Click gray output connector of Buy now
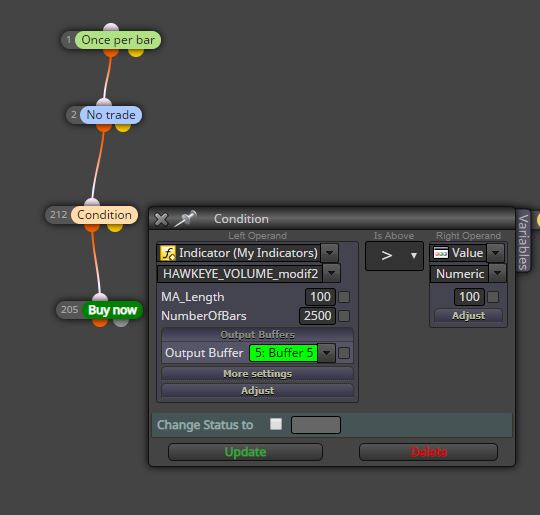The image size is (540, 515). pos(121,322)
